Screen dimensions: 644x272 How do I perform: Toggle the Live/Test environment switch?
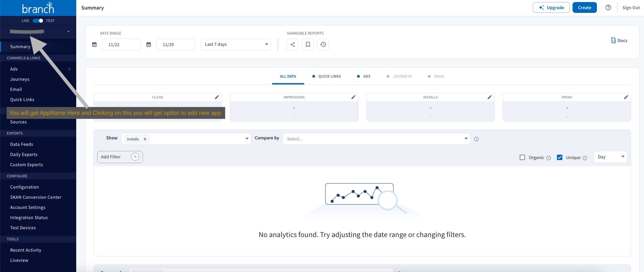pos(38,21)
